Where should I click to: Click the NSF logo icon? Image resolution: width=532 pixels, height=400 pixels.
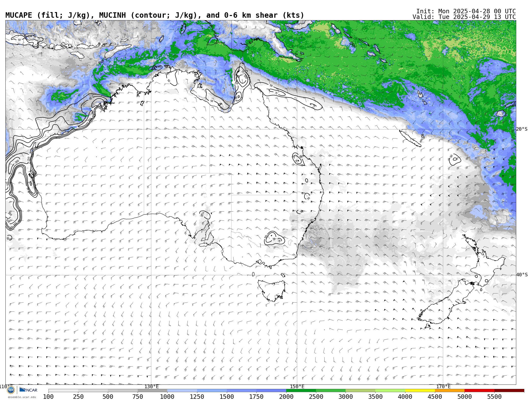[11, 390]
